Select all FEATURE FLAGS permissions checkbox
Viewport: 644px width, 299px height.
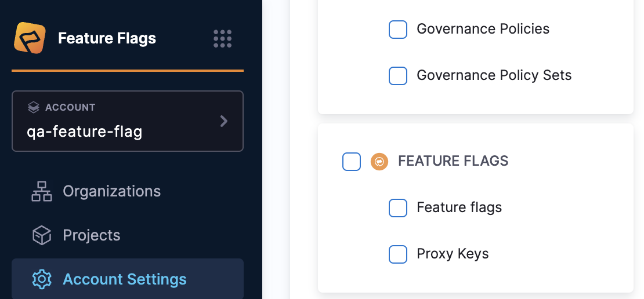352,162
